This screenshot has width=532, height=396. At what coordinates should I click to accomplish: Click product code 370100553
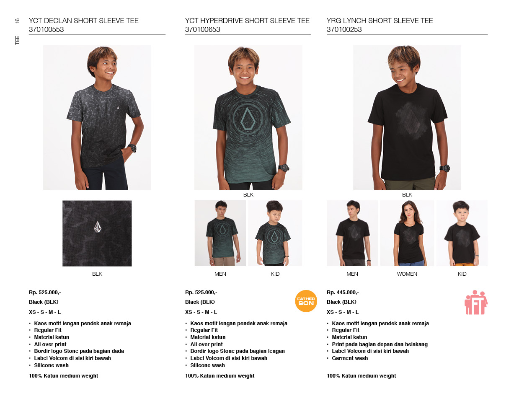(x=46, y=30)
